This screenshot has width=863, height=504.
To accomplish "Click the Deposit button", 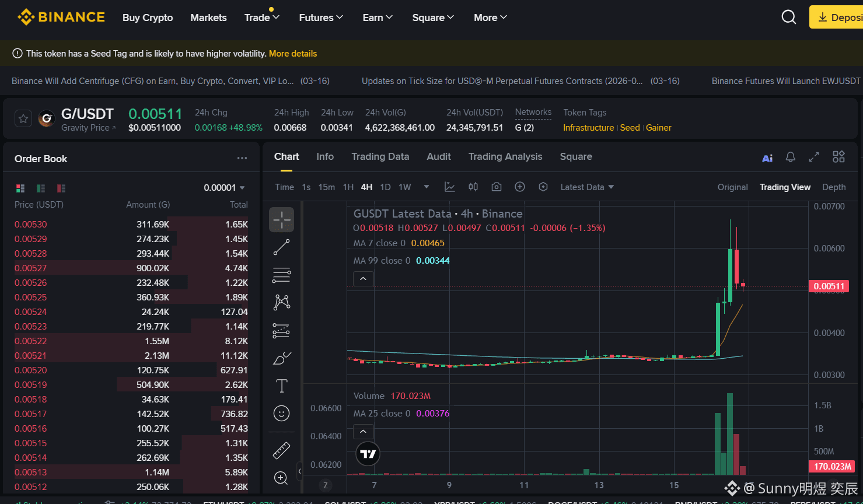I will 836,17.
